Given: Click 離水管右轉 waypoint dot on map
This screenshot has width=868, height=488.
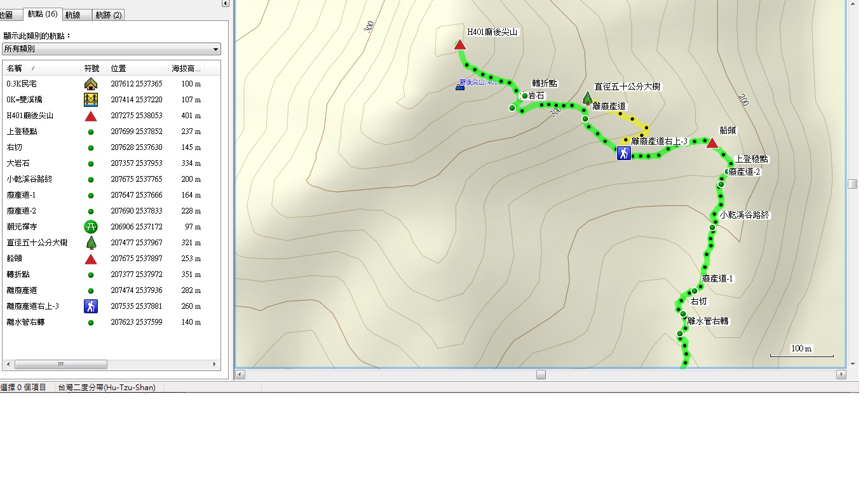Looking at the screenshot, I should pyautogui.click(x=679, y=334).
